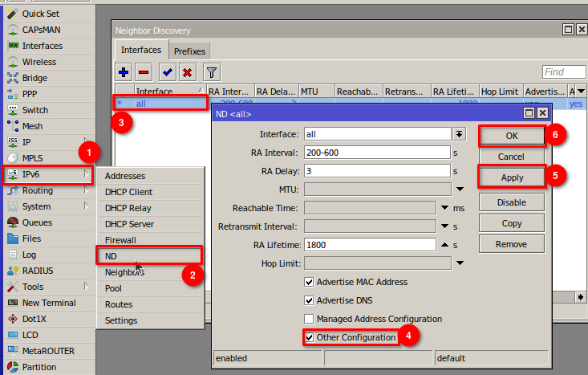588x375 pixels.
Task: Click the Apply button
Action: (512, 177)
